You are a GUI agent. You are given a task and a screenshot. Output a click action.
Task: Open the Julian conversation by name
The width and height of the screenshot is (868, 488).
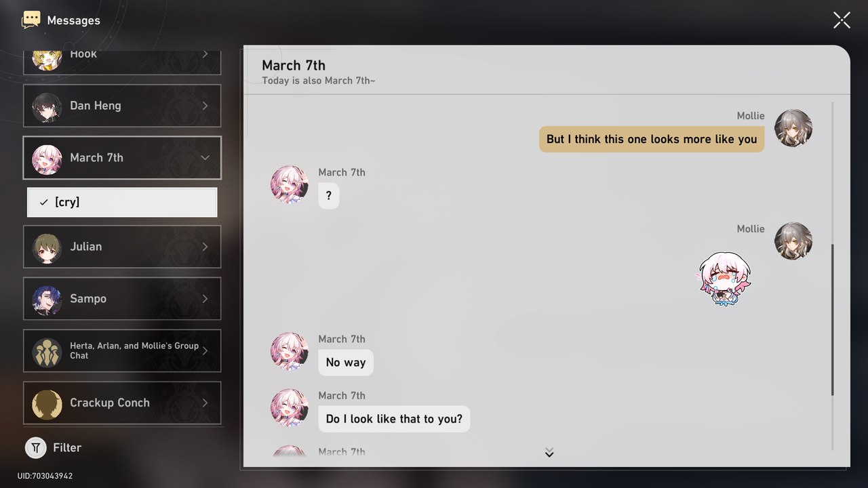[86, 247]
